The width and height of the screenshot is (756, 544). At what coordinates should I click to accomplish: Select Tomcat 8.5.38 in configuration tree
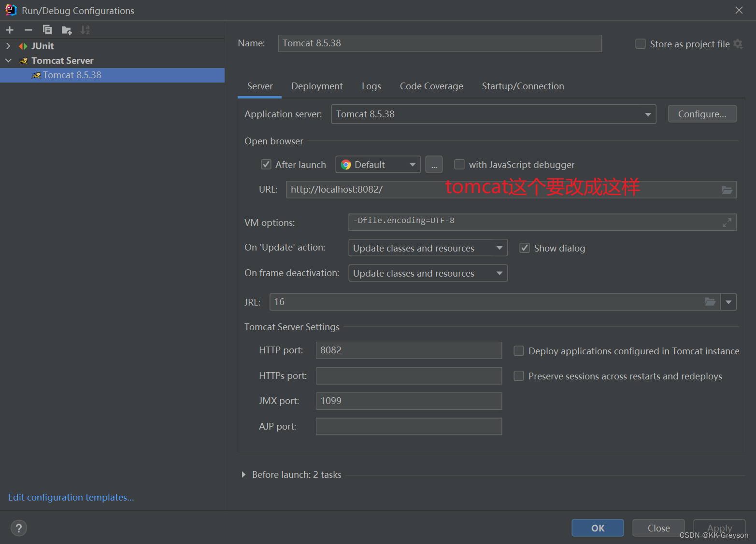(112, 75)
